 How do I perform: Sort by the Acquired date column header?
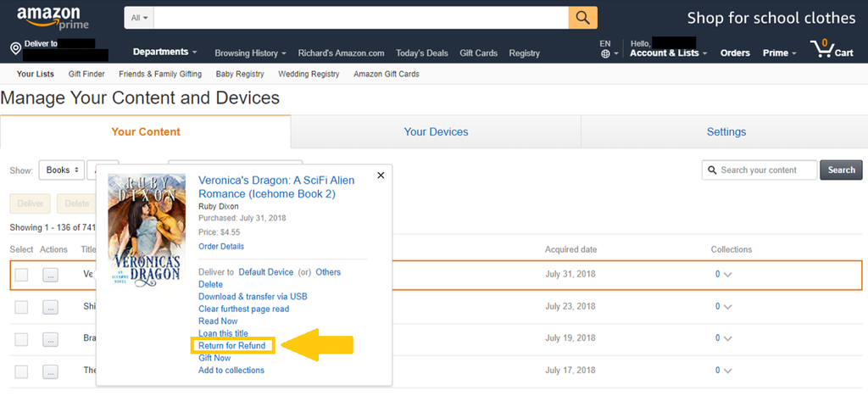(x=570, y=250)
